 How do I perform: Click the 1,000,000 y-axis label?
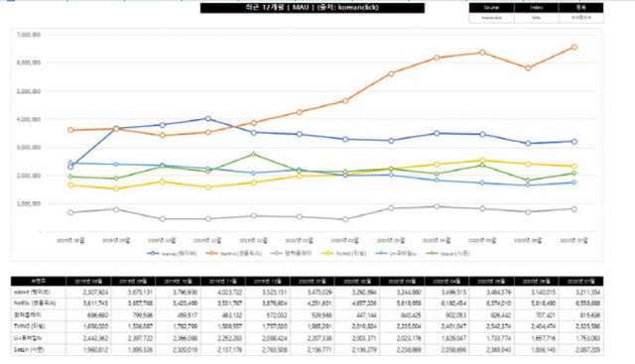(x=29, y=204)
